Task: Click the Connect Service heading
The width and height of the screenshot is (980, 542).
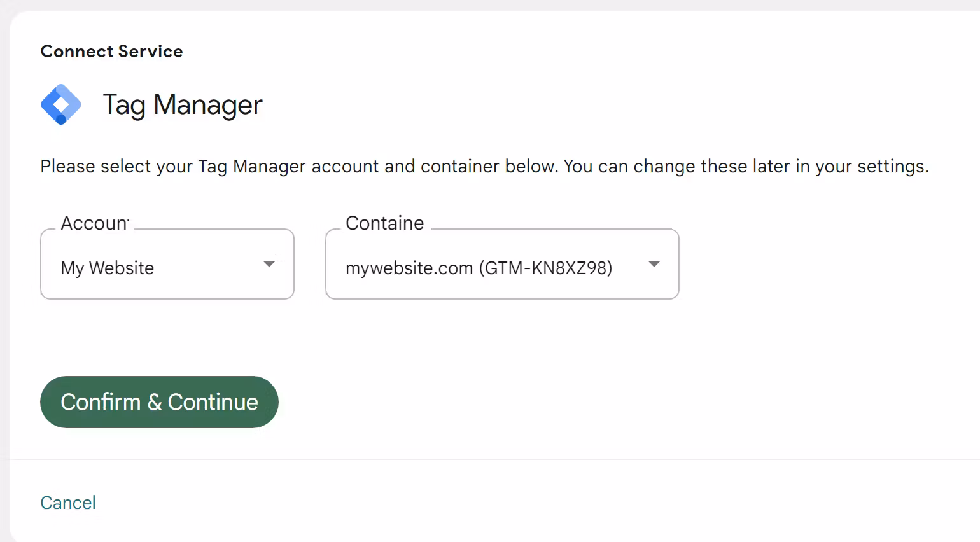Action: click(111, 51)
